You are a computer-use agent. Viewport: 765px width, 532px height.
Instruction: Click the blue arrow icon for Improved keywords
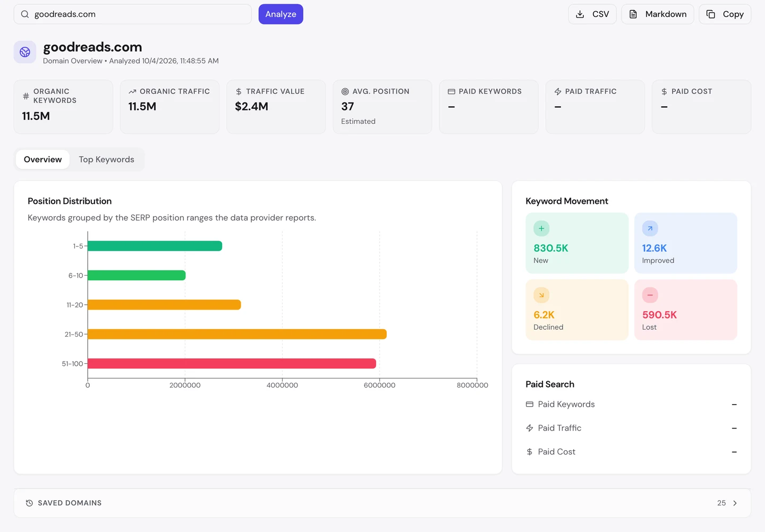pyautogui.click(x=650, y=228)
